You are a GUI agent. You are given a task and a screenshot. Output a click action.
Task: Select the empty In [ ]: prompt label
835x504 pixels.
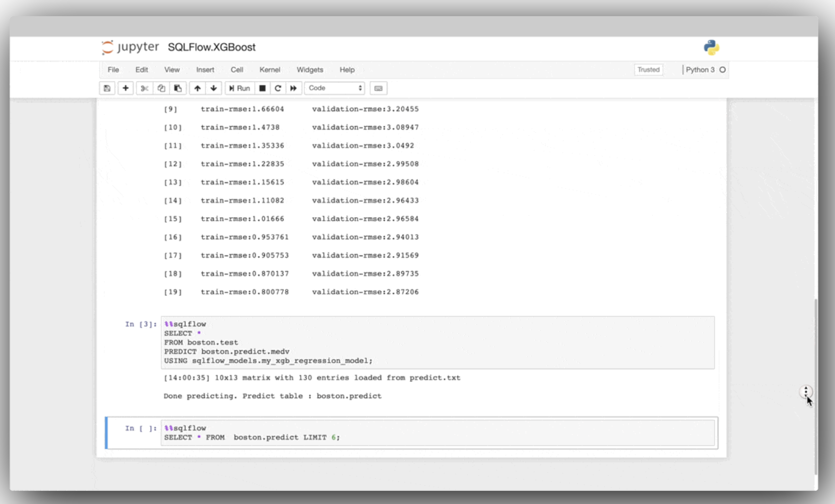point(141,428)
